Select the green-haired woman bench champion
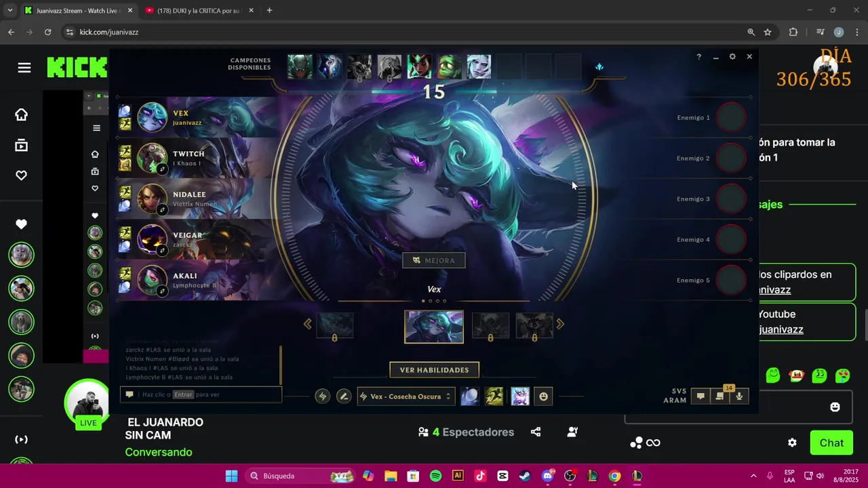868x488 pixels. (419, 66)
